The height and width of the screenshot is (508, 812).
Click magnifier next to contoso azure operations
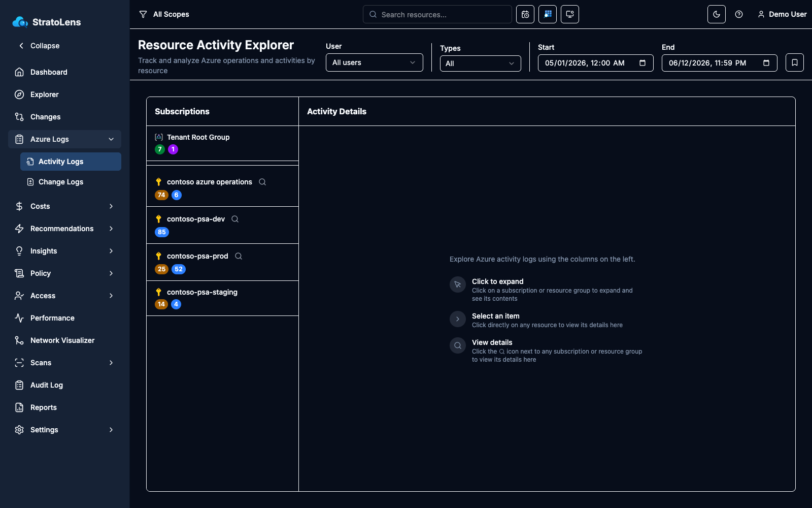[x=262, y=182]
